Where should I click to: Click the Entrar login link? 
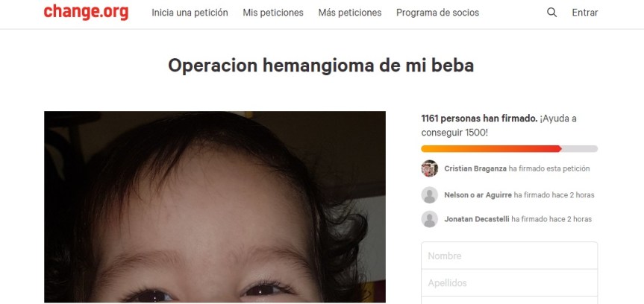tap(585, 13)
